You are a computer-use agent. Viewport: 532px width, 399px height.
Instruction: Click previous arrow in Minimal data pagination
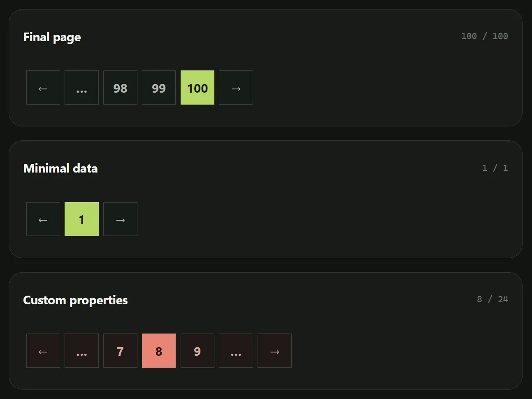43,219
